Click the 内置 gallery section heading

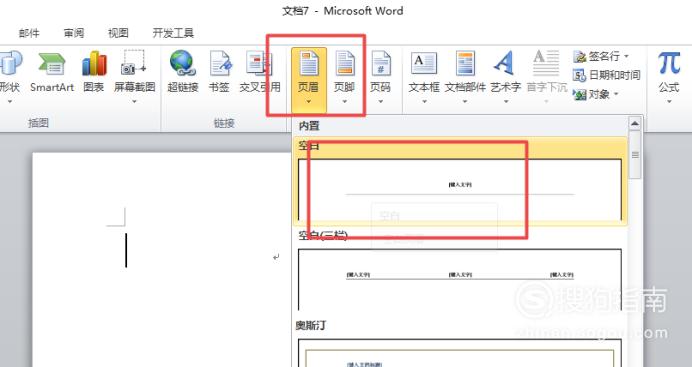pos(309,126)
